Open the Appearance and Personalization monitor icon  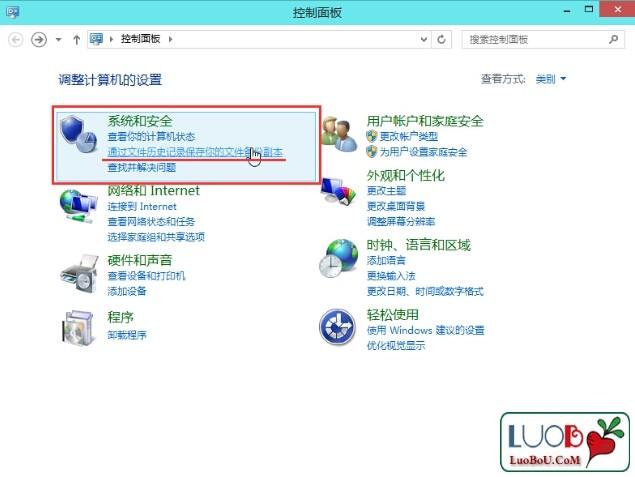339,192
